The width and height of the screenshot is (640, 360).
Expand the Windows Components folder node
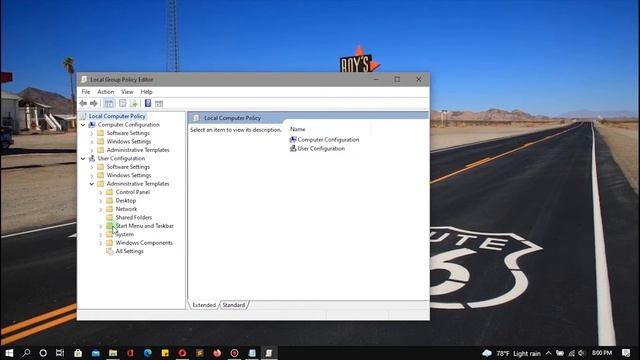pos(101,243)
